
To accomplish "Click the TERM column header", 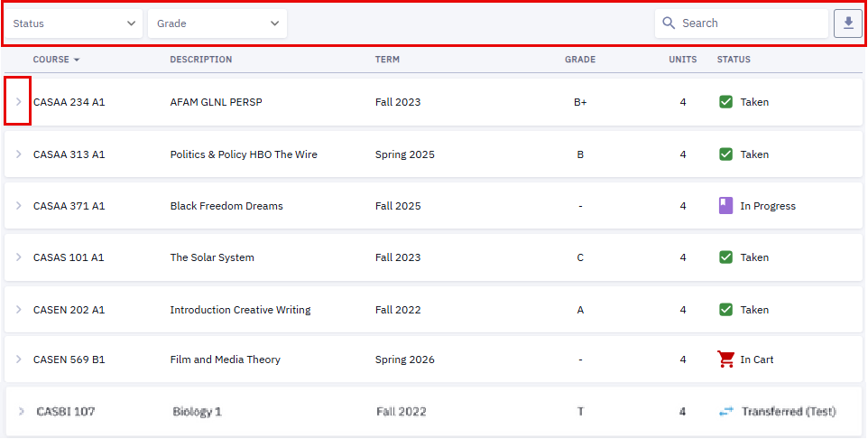I will coord(387,60).
